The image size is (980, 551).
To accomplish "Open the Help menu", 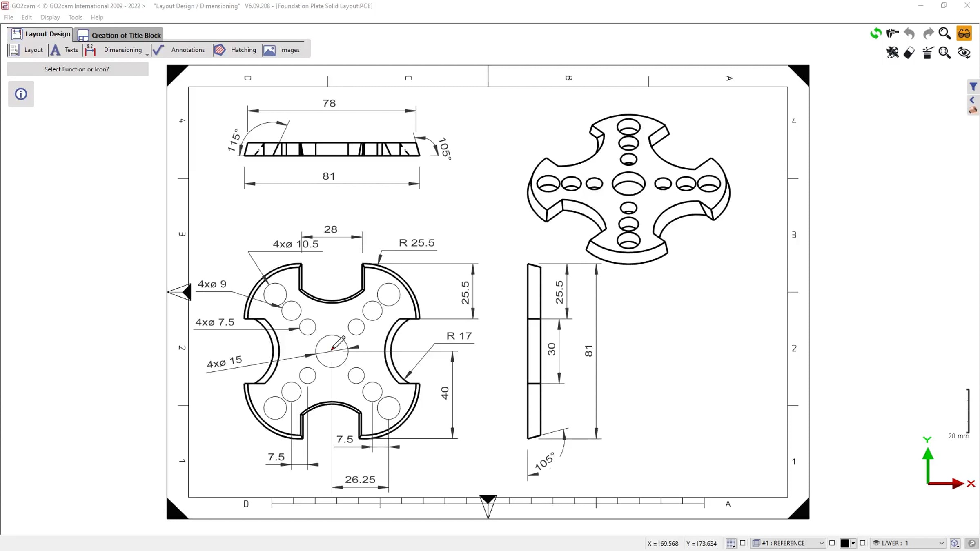I will click(97, 17).
